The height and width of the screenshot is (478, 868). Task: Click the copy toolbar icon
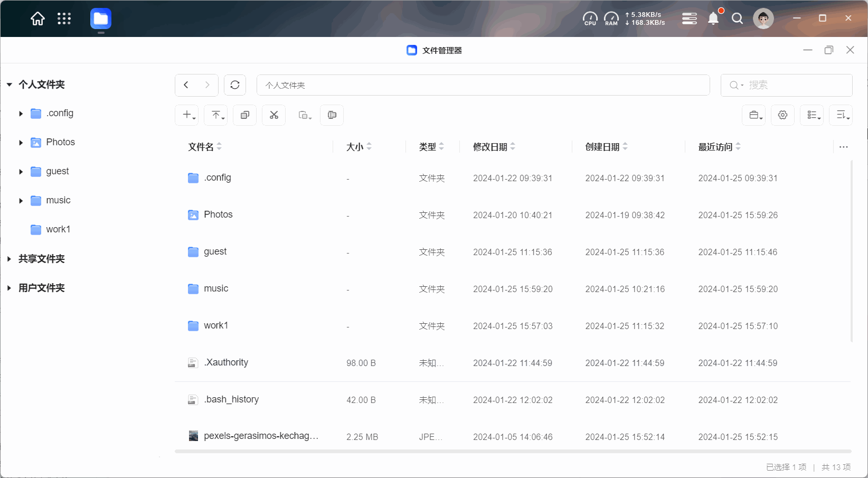point(245,115)
